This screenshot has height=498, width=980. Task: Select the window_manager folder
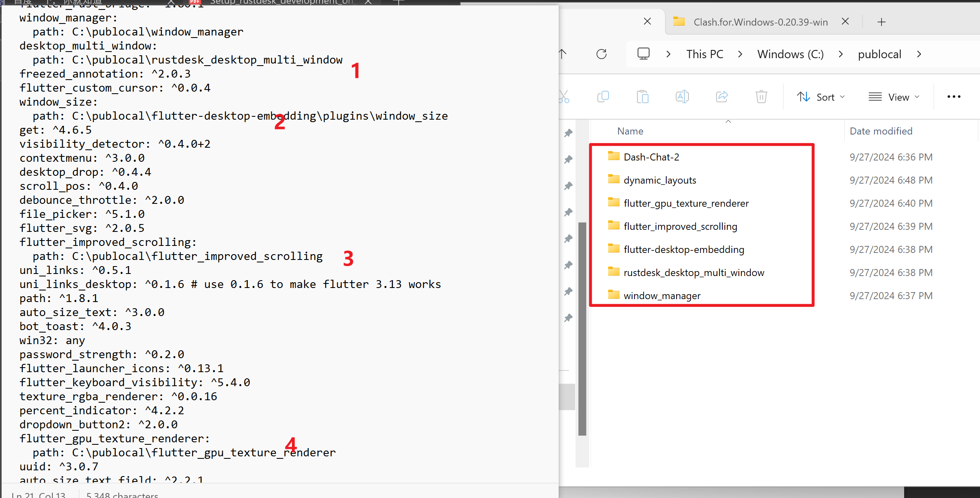pyautogui.click(x=661, y=295)
